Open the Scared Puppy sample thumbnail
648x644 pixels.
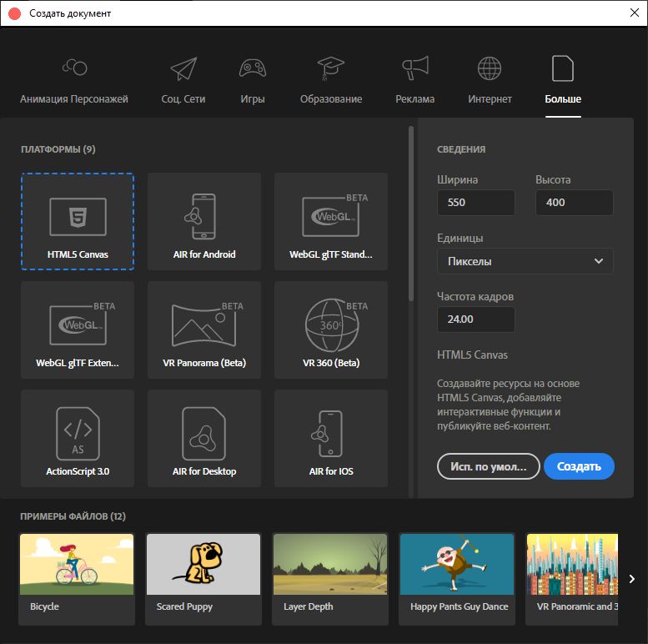pyautogui.click(x=203, y=564)
